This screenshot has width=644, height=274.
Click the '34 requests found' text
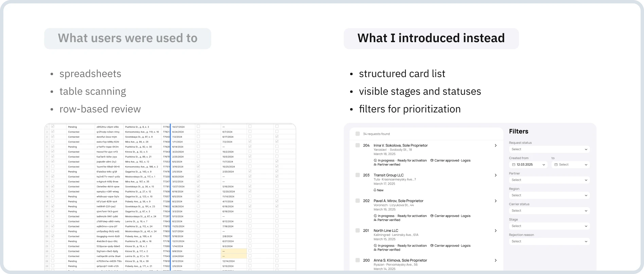[376, 134]
